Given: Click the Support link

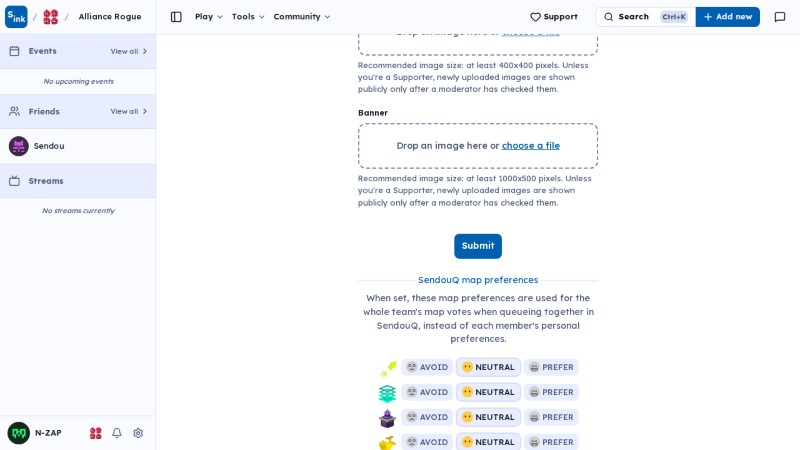Looking at the screenshot, I should point(554,17).
